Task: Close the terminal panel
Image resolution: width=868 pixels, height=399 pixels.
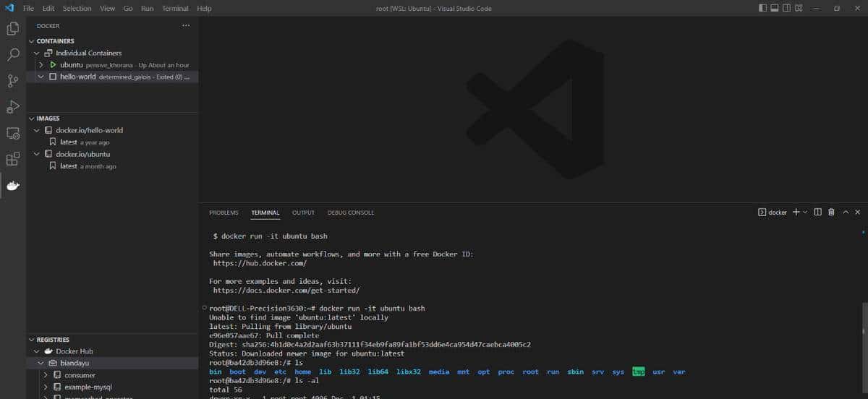Action: 858,212
